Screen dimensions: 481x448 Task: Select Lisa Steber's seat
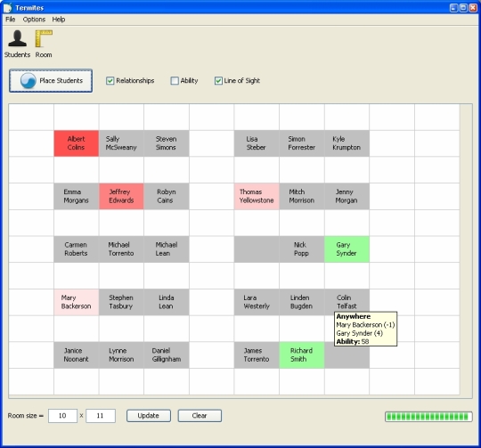[x=257, y=143]
